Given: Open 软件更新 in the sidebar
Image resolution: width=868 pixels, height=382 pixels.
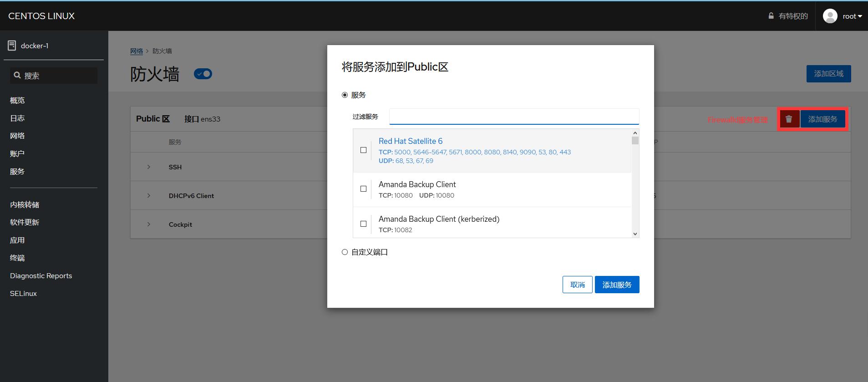Looking at the screenshot, I should (25, 223).
